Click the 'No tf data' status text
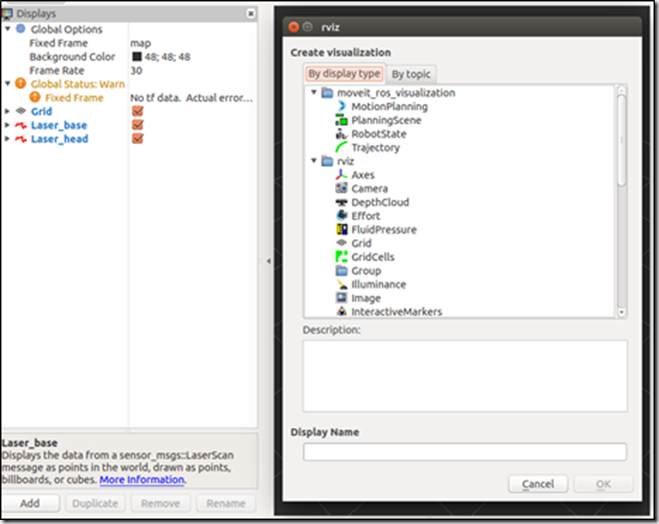This screenshot has width=659, height=524. (x=192, y=97)
